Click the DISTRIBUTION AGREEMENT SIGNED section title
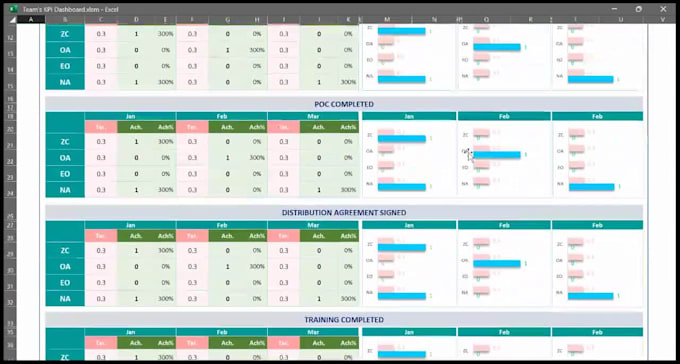680x364 pixels. coord(344,213)
